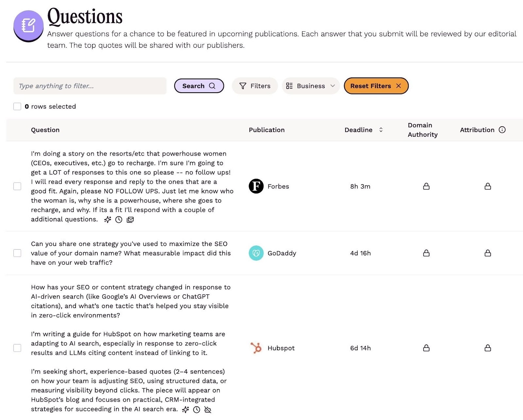This screenshot has height=420, width=523.
Task: Click the Attribution lock icon for the GoDaddy question
Action: pos(487,253)
